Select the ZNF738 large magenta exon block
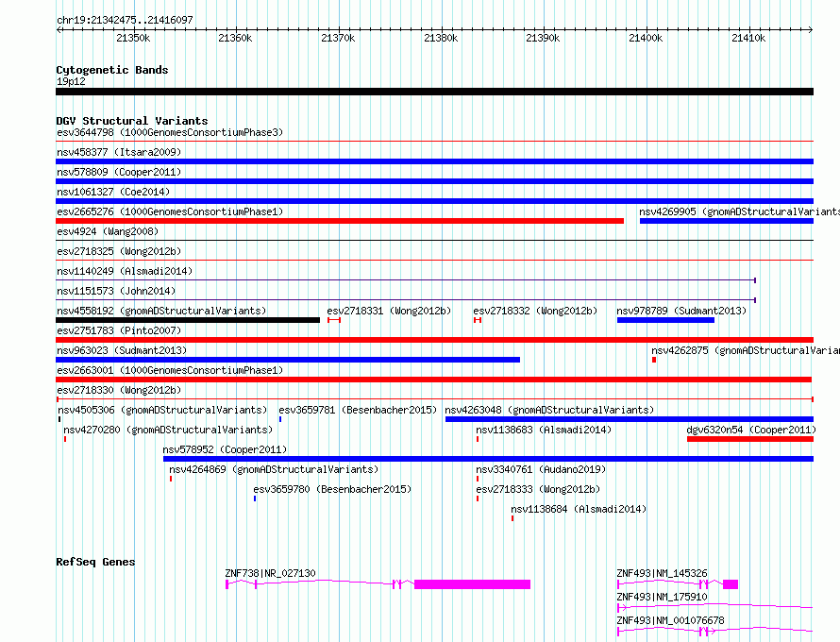Image resolution: width=840 pixels, height=642 pixels. coord(472,584)
